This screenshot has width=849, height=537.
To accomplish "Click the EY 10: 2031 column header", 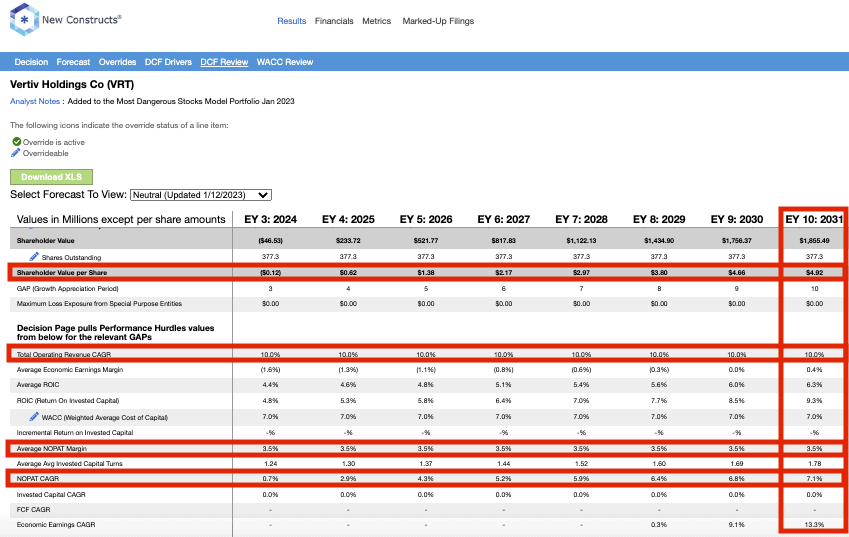I will coord(814,219).
